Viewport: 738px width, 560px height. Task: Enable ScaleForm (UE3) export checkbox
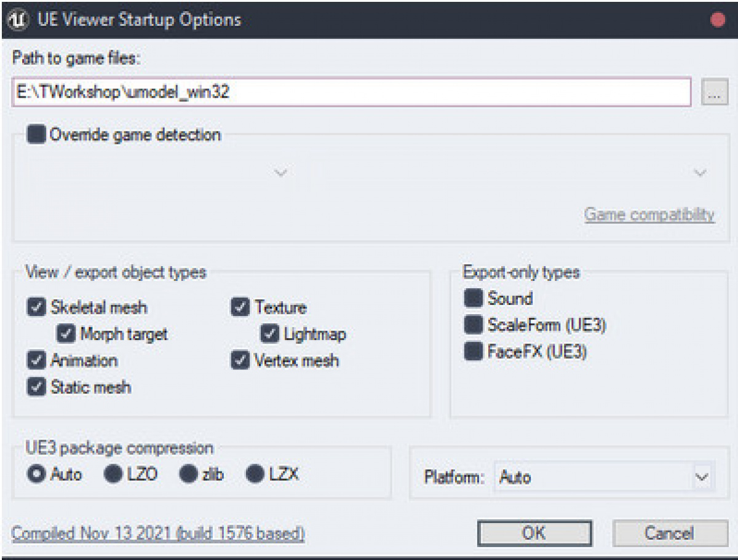point(474,325)
